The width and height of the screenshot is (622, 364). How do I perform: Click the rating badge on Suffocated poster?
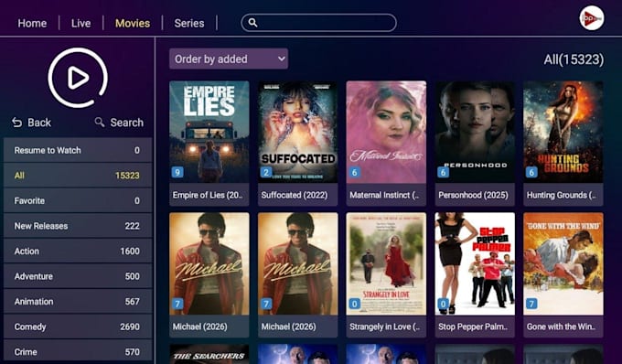point(266,172)
